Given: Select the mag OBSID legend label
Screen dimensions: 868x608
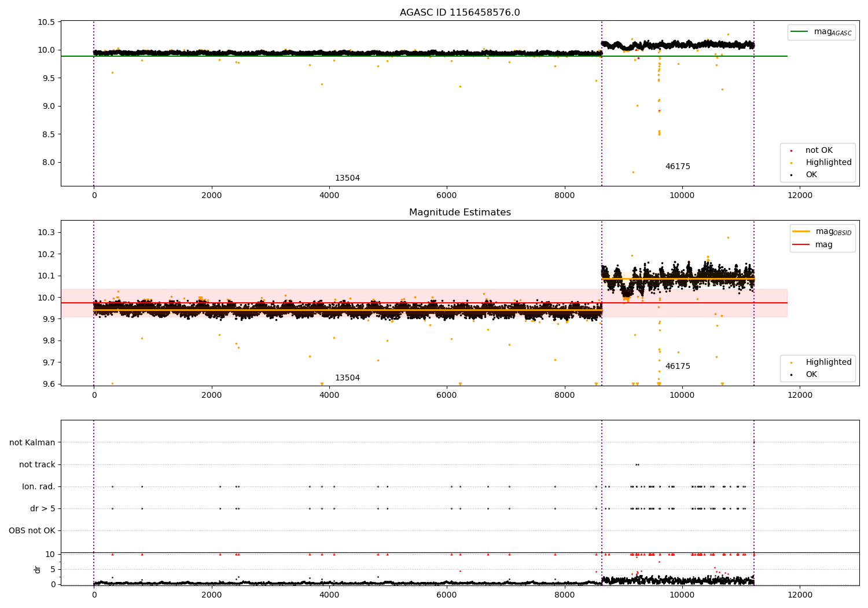Looking at the screenshot, I should click(833, 232).
